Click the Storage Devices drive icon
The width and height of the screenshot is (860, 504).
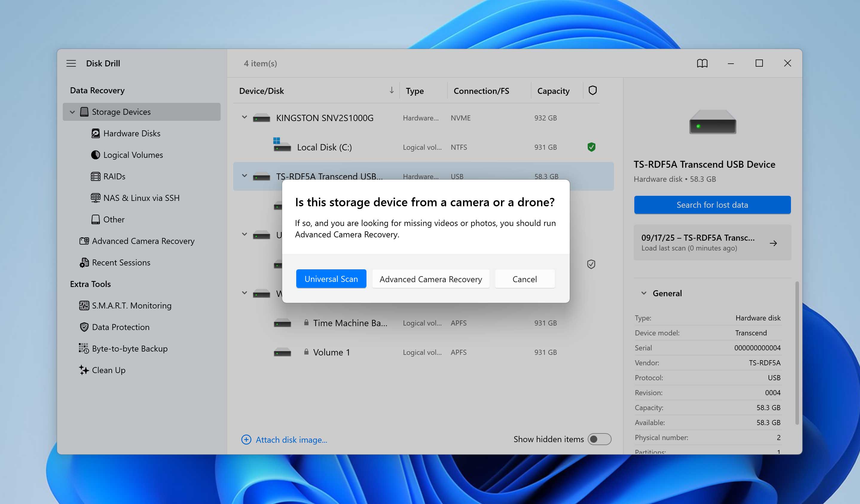pyautogui.click(x=84, y=112)
